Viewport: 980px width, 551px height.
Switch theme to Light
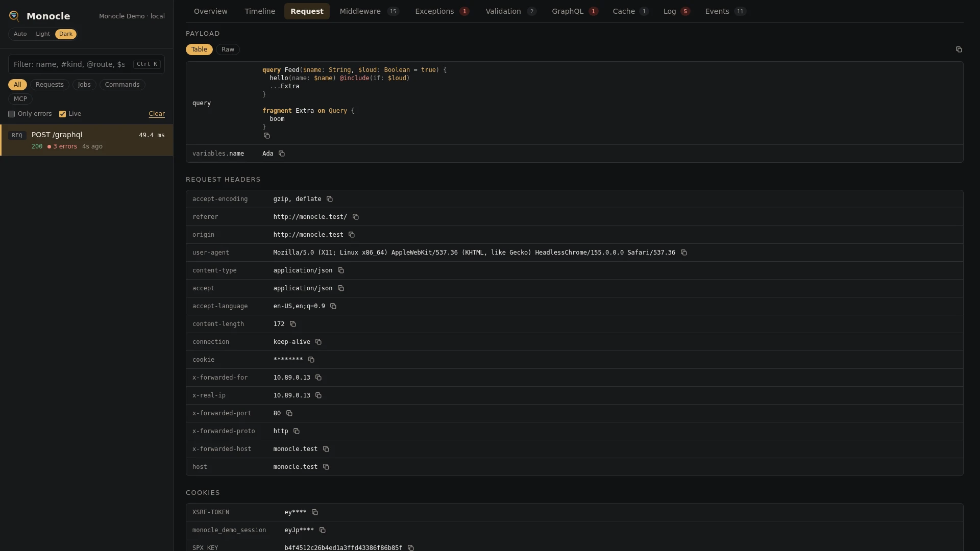[43, 34]
